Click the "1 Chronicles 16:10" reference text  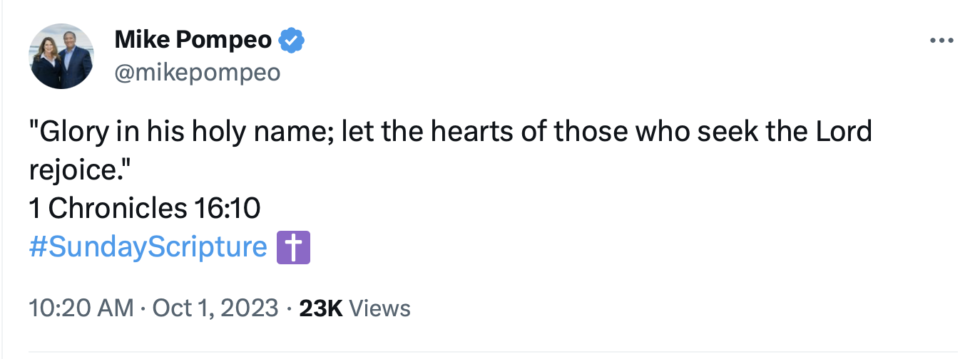point(145,209)
